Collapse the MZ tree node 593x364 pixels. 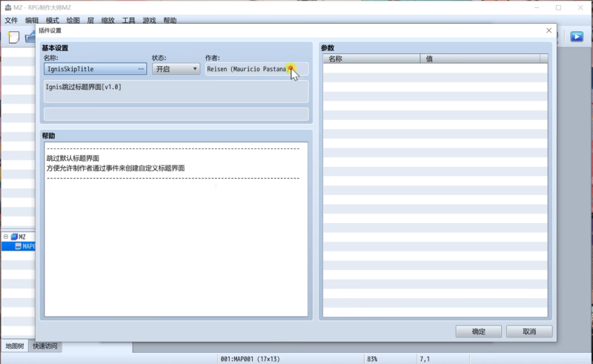click(6, 236)
